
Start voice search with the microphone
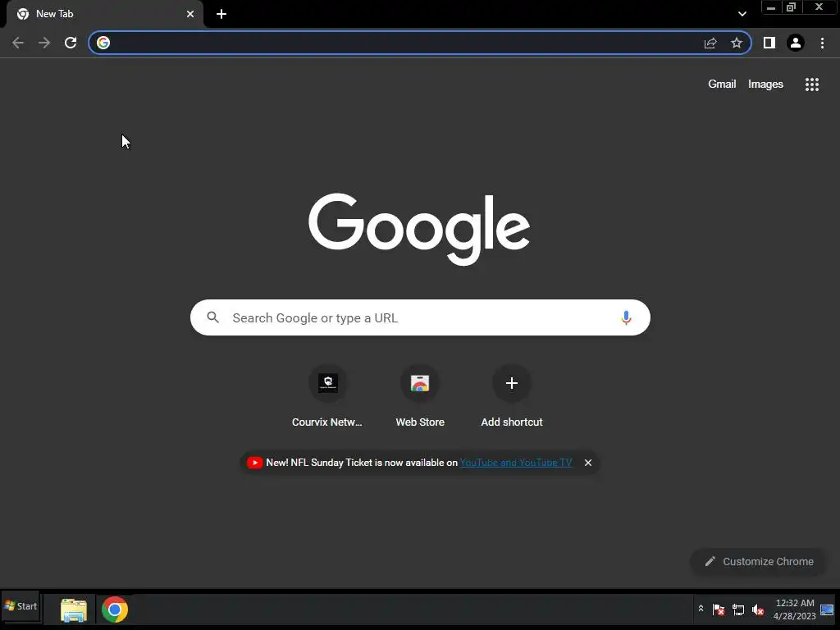coord(626,317)
